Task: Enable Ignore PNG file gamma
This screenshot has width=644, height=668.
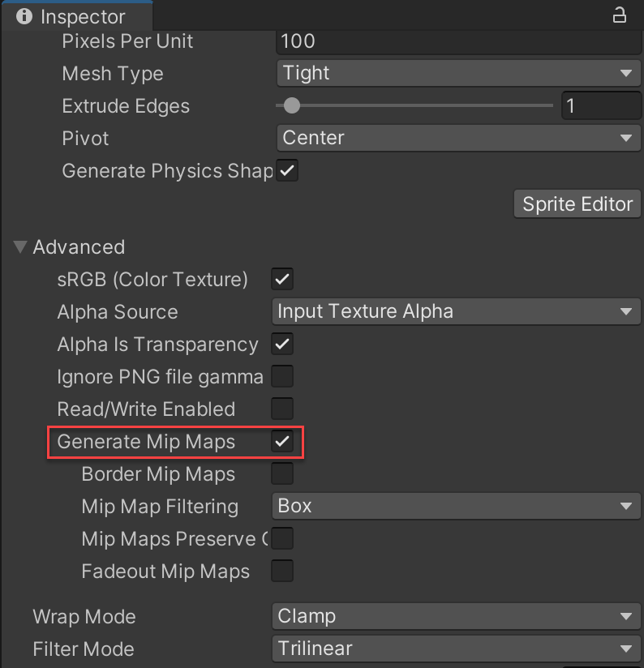Action: pos(282,377)
